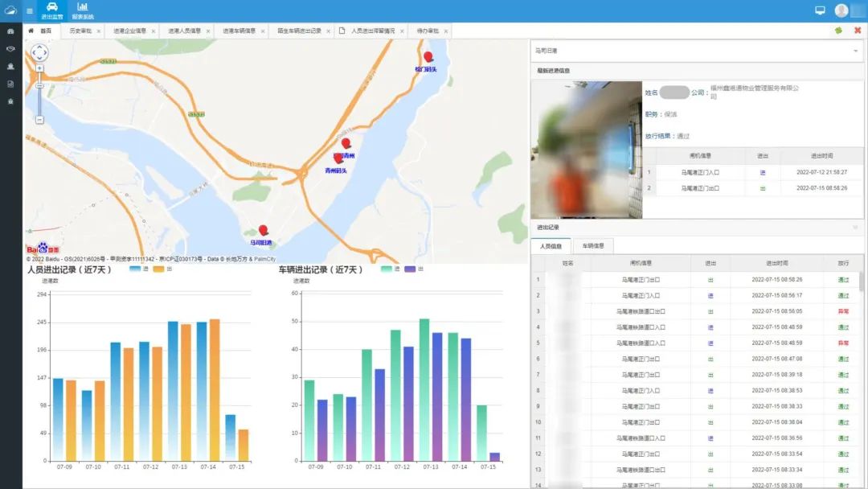Click the map zoom-in plus button
868x489 pixels.
[39, 68]
